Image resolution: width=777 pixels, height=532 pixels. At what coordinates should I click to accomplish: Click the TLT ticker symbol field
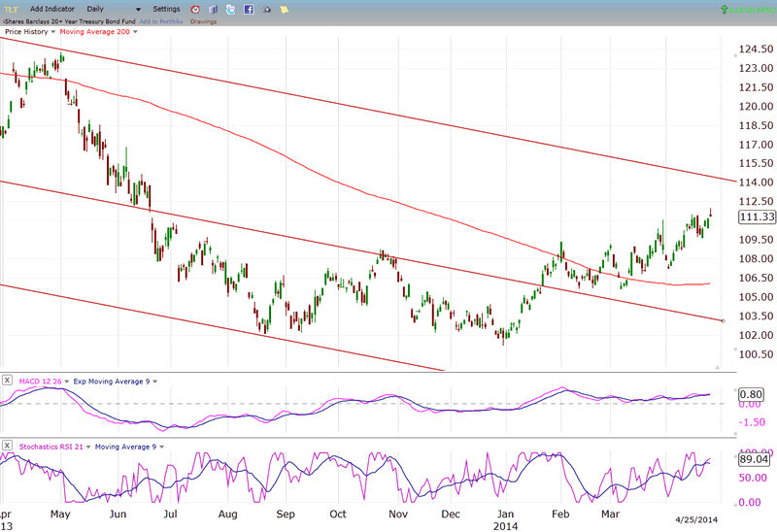click(11, 9)
